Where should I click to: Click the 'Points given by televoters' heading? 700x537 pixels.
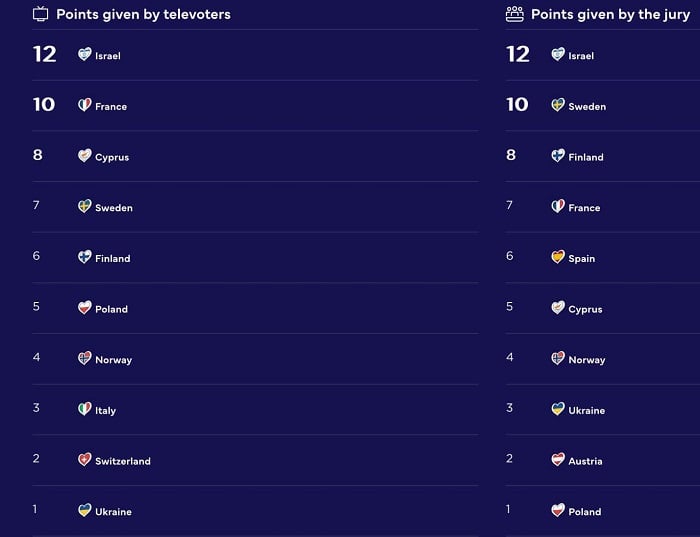point(143,15)
